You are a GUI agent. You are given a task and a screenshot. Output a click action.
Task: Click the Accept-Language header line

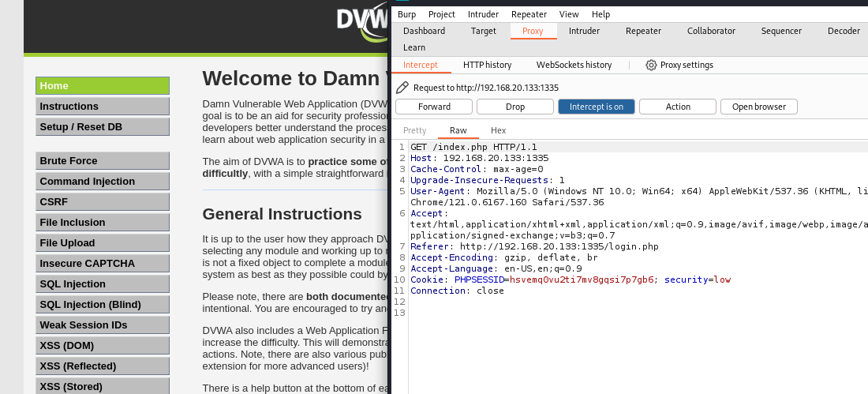pos(496,268)
